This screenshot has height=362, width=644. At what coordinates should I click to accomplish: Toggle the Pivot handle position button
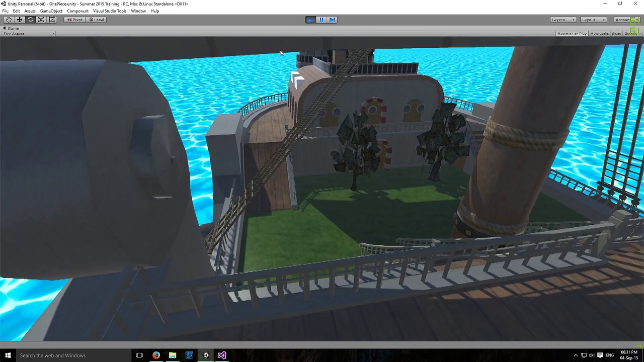pyautogui.click(x=74, y=20)
